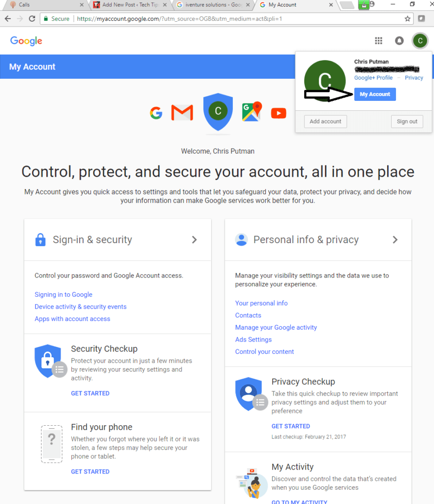Open Gmail from the product icons row
Screen dimensions: 434x504
pos(182,113)
